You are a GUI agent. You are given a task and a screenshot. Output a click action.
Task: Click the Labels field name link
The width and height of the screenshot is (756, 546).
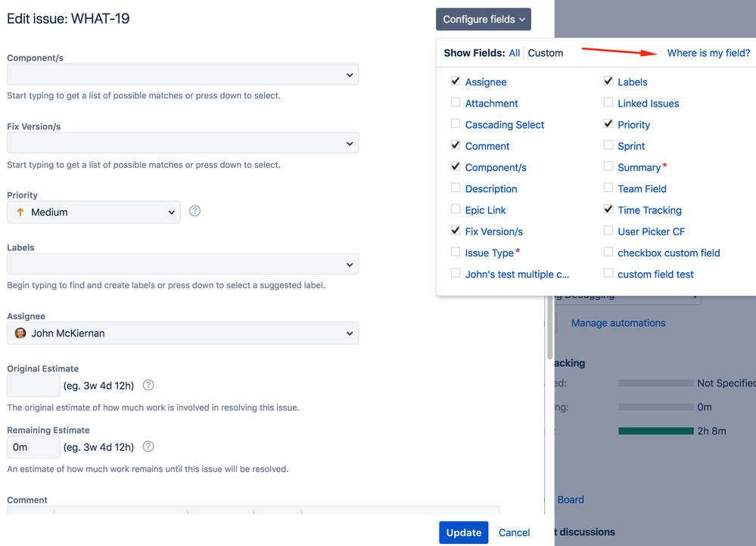[633, 82]
